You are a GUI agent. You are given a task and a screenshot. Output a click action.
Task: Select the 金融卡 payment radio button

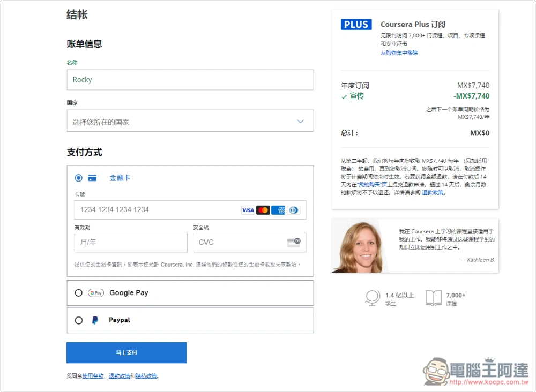coord(79,178)
